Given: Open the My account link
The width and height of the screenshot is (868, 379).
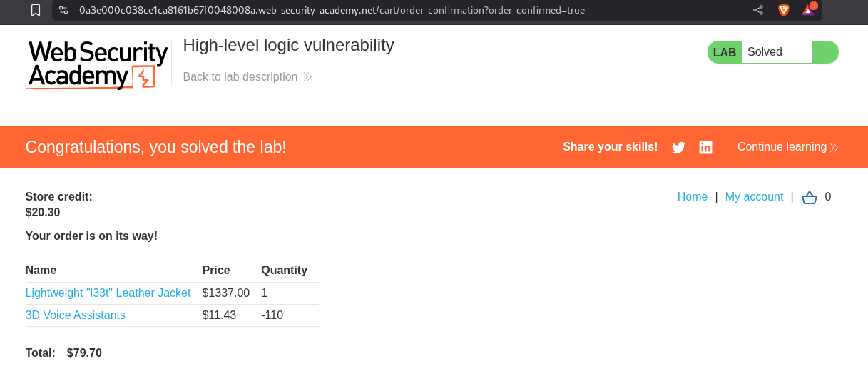Looking at the screenshot, I should tap(754, 197).
